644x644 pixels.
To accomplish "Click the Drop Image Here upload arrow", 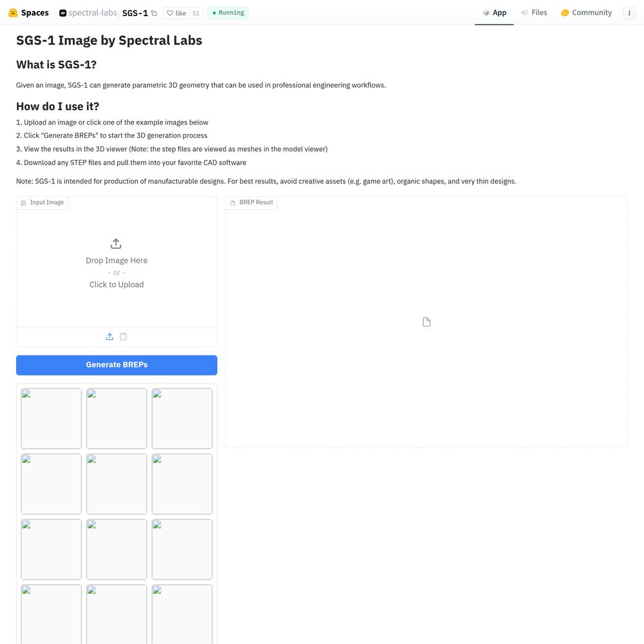I will pyautogui.click(x=116, y=243).
